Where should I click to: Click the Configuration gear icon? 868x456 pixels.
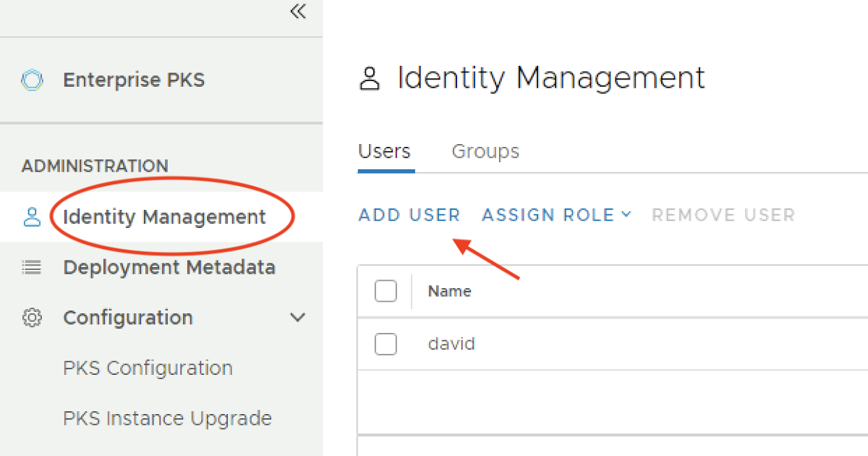pyautogui.click(x=32, y=318)
